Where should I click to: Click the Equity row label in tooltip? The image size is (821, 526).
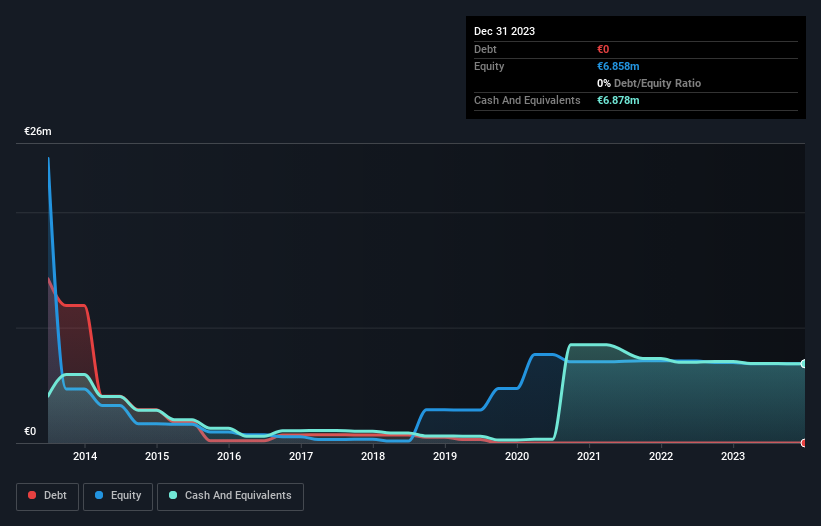pos(489,66)
